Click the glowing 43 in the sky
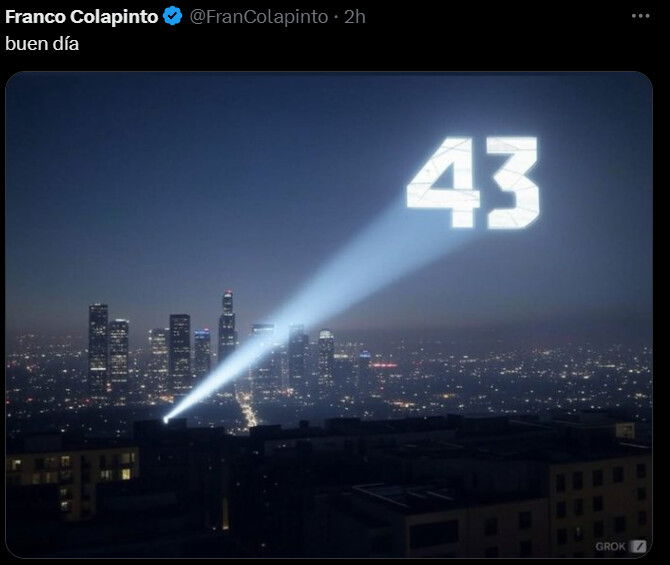The image size is (670, 565). tap(473, 182)
